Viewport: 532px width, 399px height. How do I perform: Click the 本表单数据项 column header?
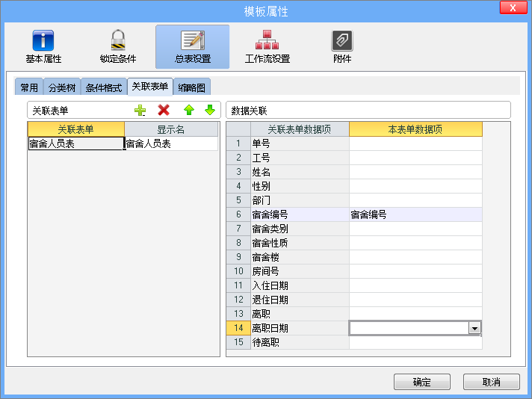[x=415, y=129]
